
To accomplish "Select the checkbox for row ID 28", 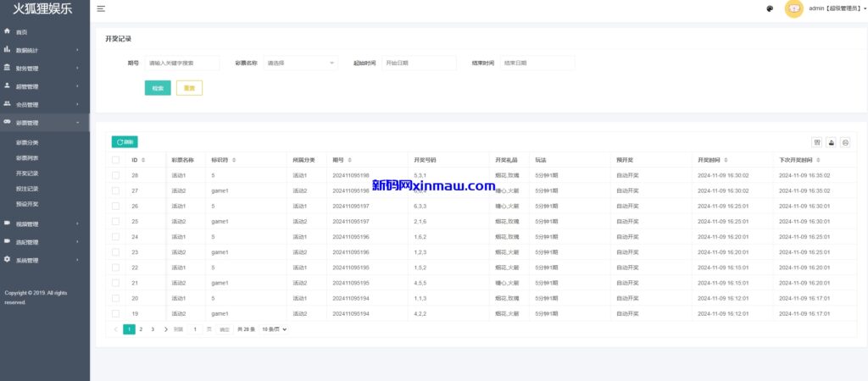I will point(115,175).
